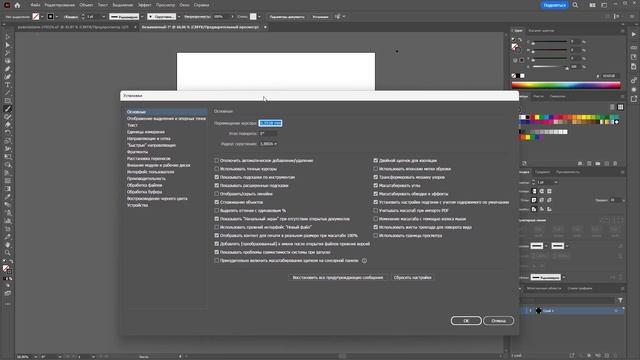Switch to the first document tab
The width and height of the screenshot is (640, 360).
[x=73, y=27]
